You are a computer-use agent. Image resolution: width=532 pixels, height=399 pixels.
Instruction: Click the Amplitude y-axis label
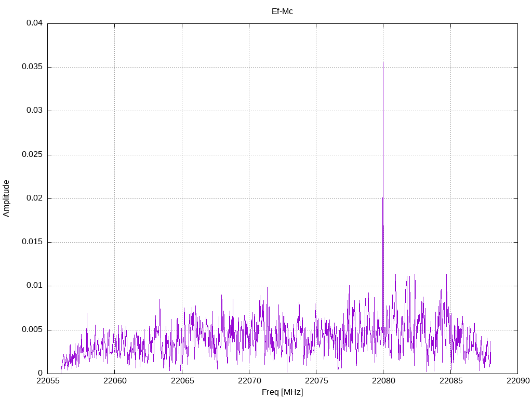click(x=6, y=198)
